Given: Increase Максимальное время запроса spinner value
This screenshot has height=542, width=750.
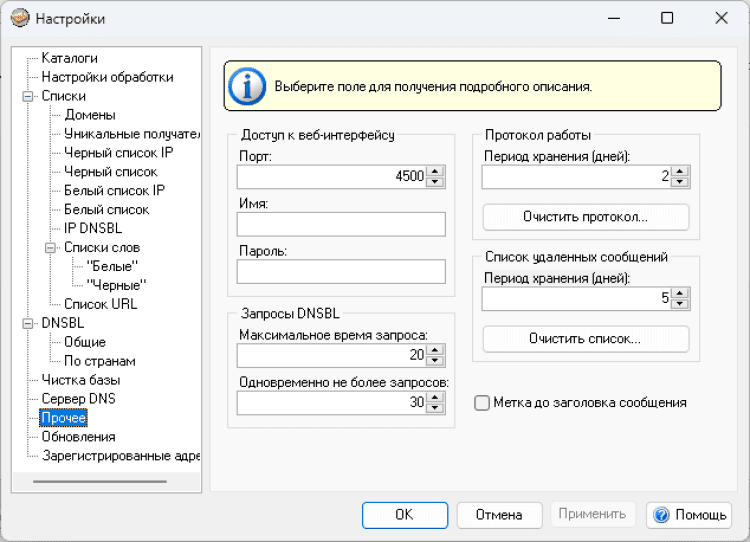Looking at the screenshot, I should (x=434, y=350).
